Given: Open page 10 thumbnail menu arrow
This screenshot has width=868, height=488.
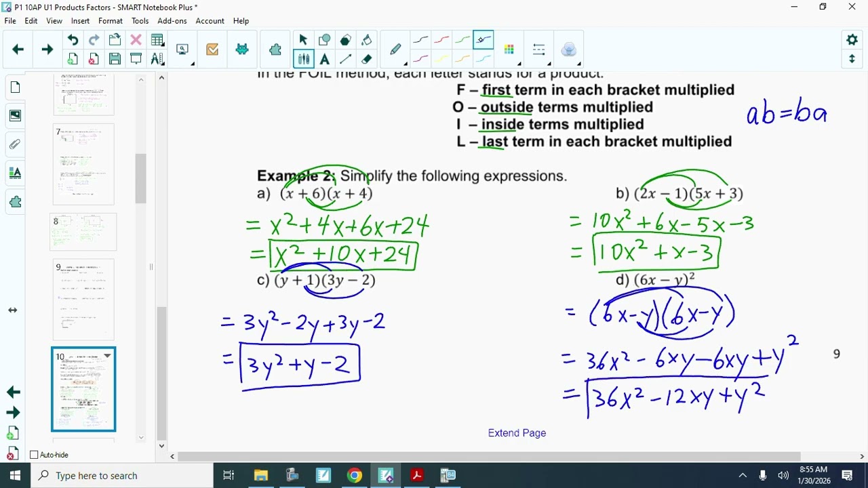Looking at the screenshot, I should pyautogui.click(x=107, y=356).
